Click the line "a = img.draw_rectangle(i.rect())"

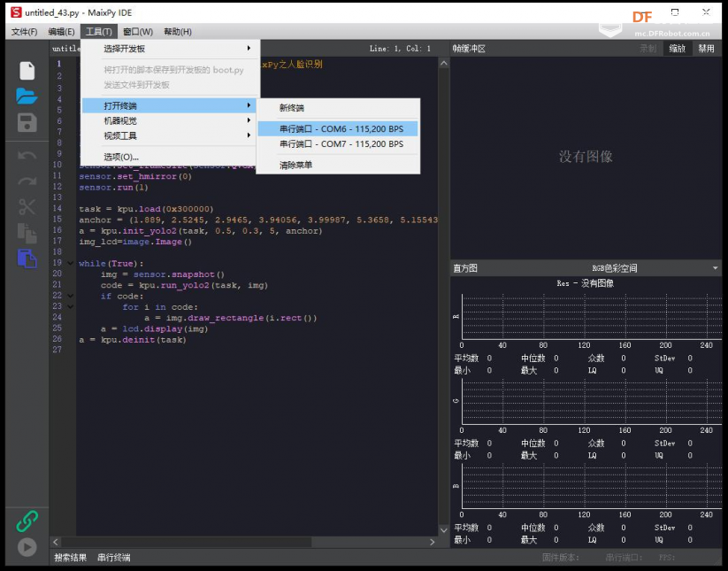point(230,318)
